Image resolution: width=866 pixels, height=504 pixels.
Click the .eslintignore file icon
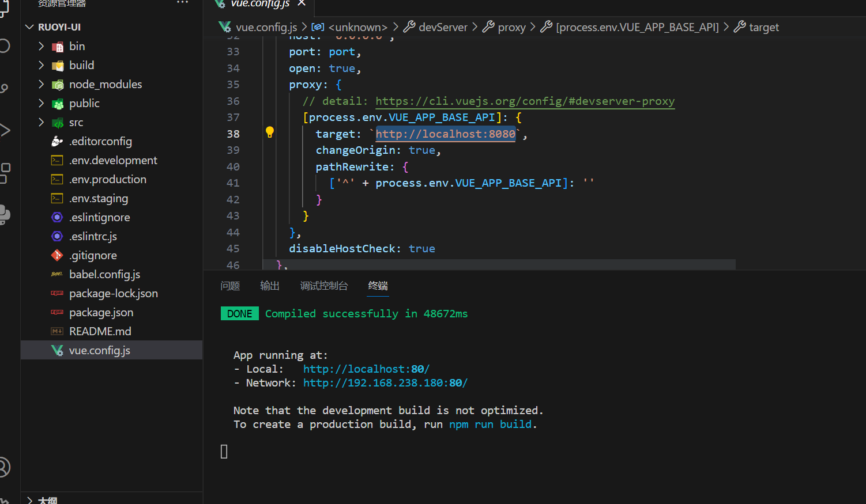[x=57, y=217]
